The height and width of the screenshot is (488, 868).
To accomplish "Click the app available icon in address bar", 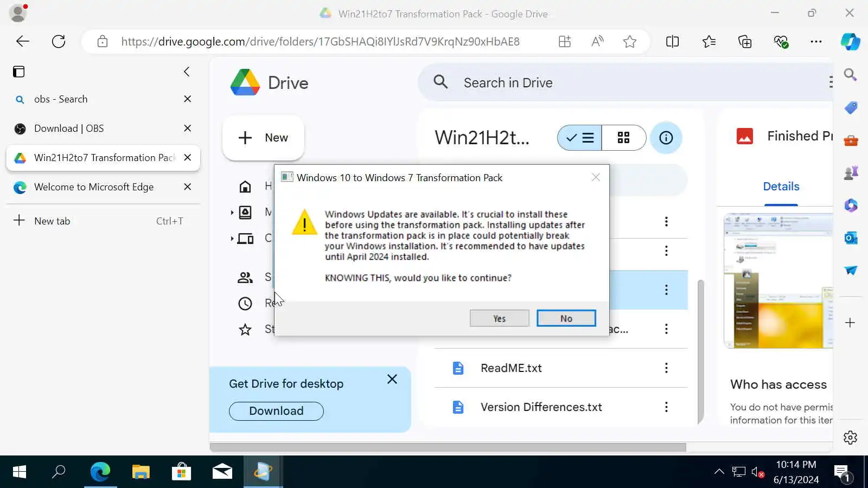I will [565, 41].
